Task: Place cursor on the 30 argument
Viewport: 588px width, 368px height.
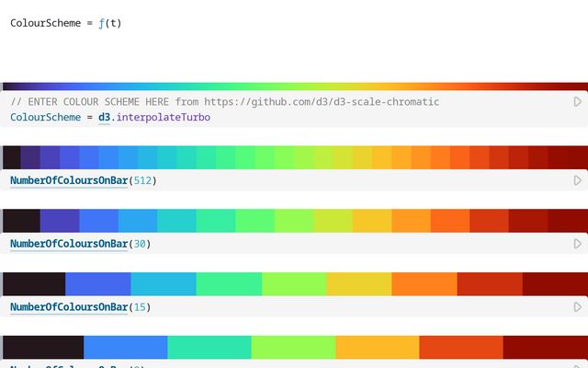Action: (x=140, y=244)
